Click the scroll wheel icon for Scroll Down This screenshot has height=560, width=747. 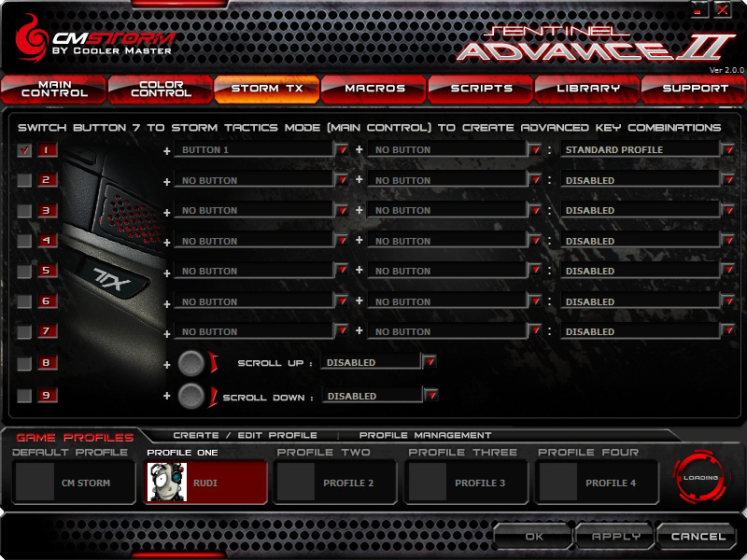(191, 395)
